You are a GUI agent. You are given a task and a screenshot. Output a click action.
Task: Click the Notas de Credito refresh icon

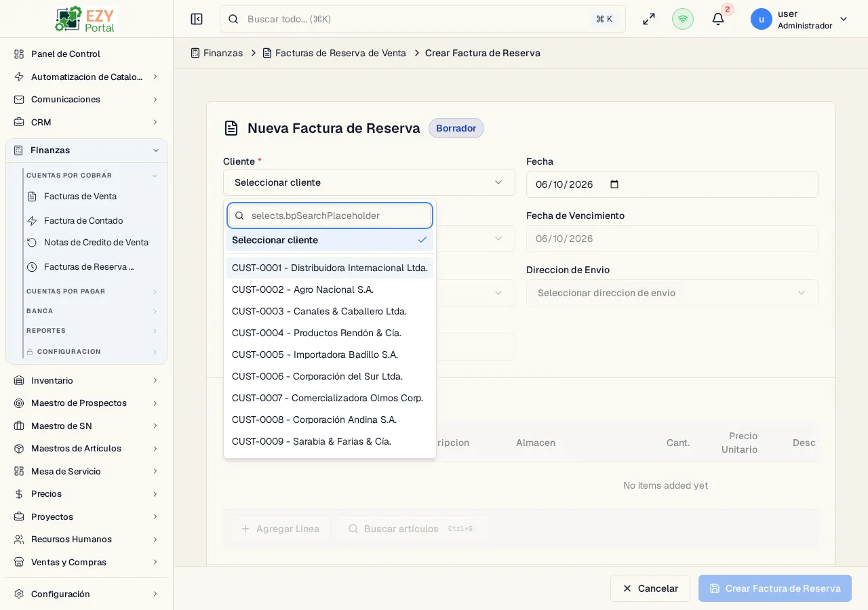32,242
